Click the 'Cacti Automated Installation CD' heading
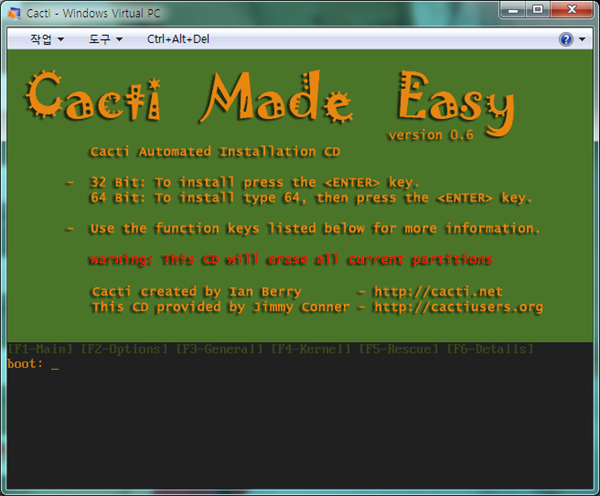The width and height of the screenshot is (600, 496). pyautogui.click(x=215, y=152)
